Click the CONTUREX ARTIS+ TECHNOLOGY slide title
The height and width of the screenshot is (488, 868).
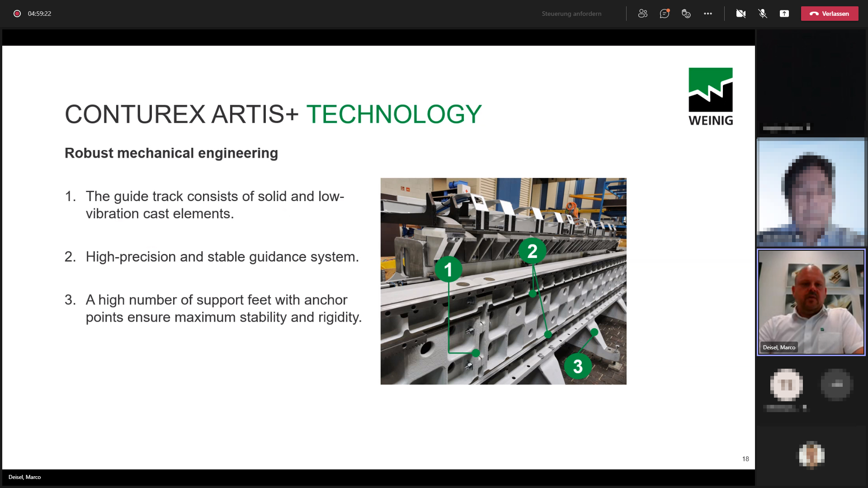pos(273,114)
